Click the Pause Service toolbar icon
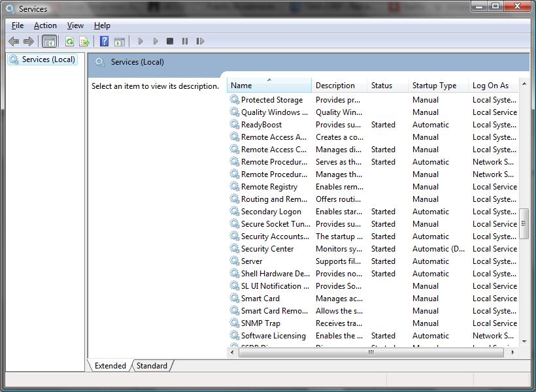The height and width of the screenshot is (392, 536). click(x=184, y=41)
